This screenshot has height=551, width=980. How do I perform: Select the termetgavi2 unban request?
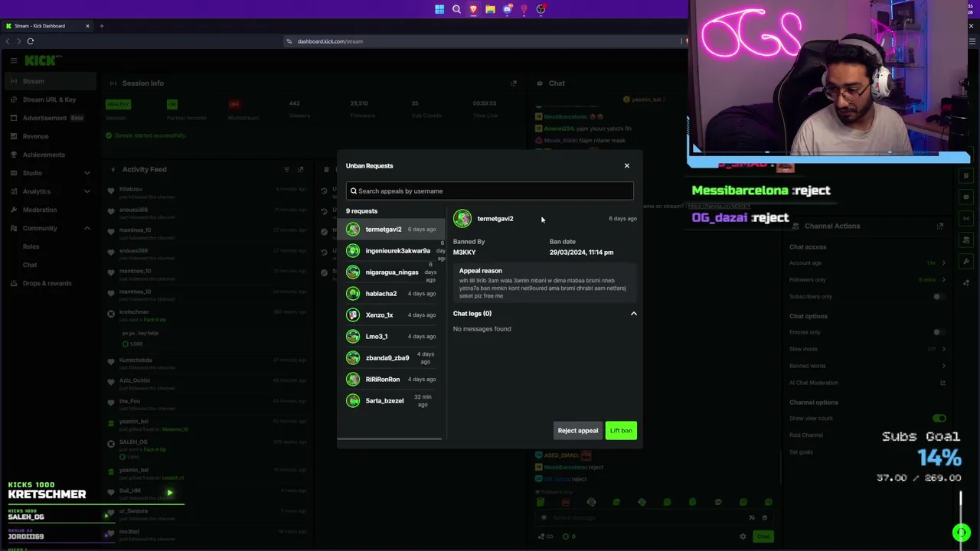coord(391,230)
